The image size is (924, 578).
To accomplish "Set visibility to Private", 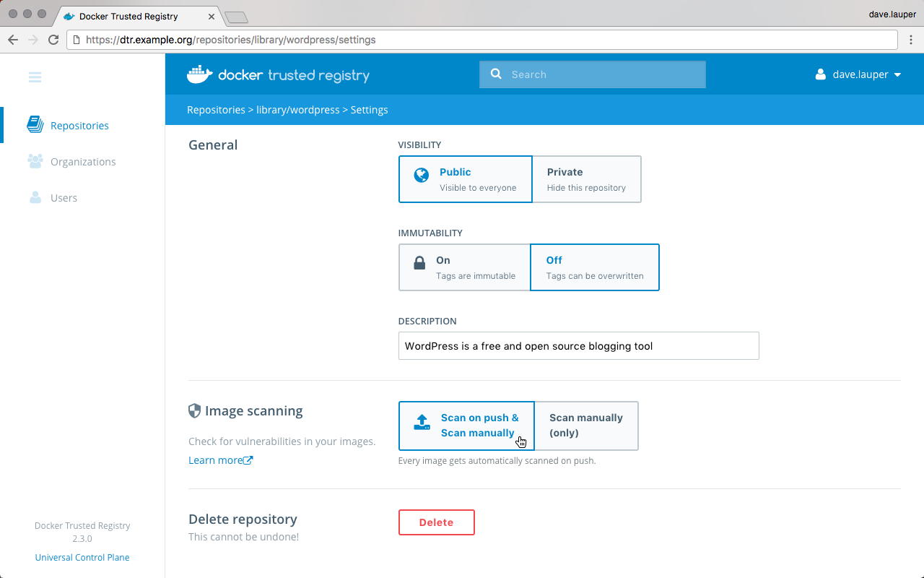I will point(586,179).
